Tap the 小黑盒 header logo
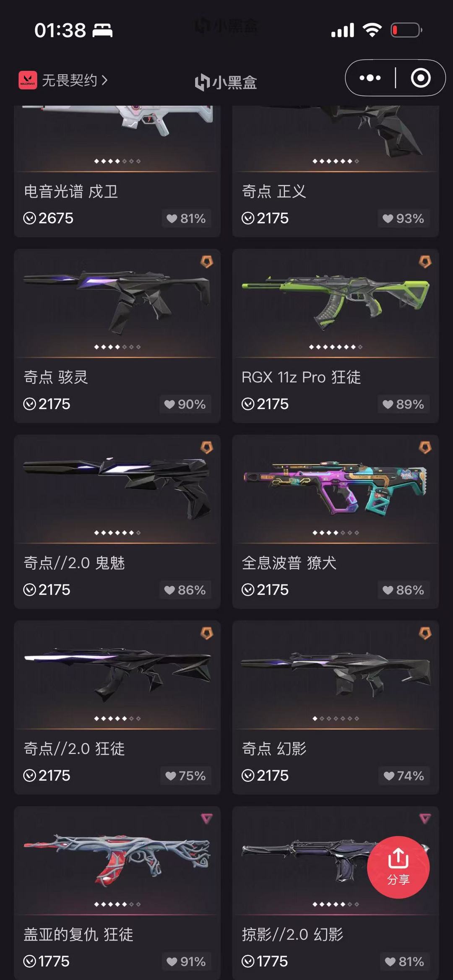The height and width of the screenshot is (980, 453). [226, 82]
